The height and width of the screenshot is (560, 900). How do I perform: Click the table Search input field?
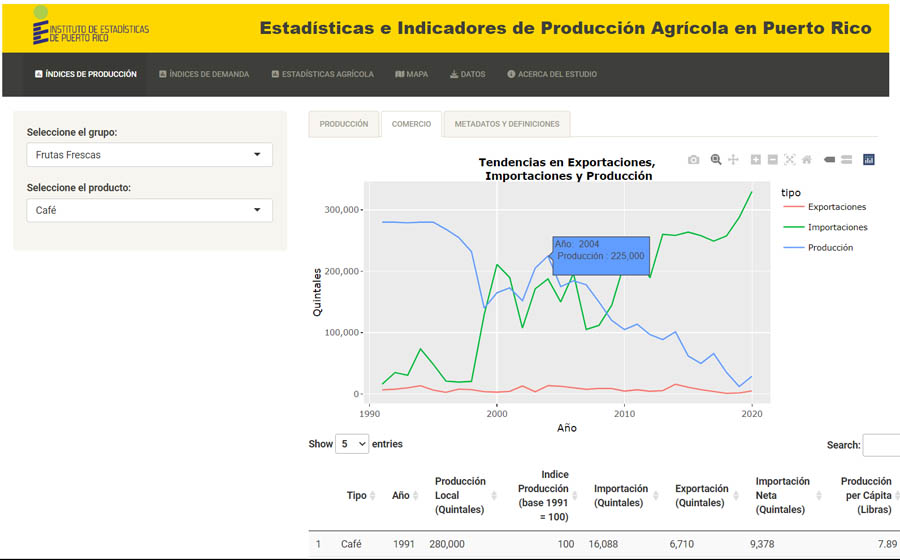pyautogui.click(x=881, y=445)
